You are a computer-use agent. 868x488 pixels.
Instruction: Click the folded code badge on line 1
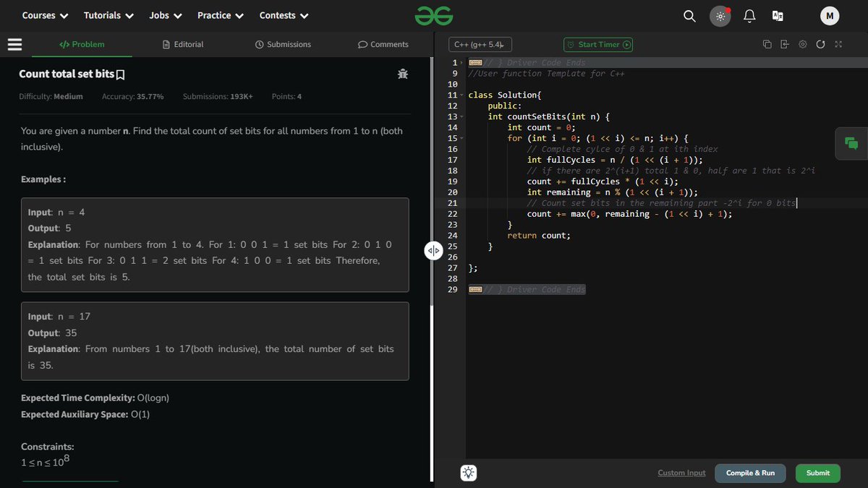475,63
